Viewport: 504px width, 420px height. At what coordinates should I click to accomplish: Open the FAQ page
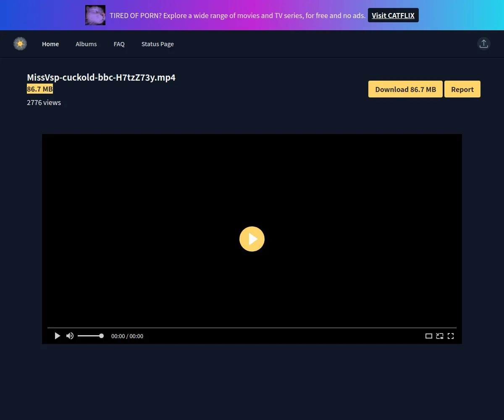[x=119, y=44]
